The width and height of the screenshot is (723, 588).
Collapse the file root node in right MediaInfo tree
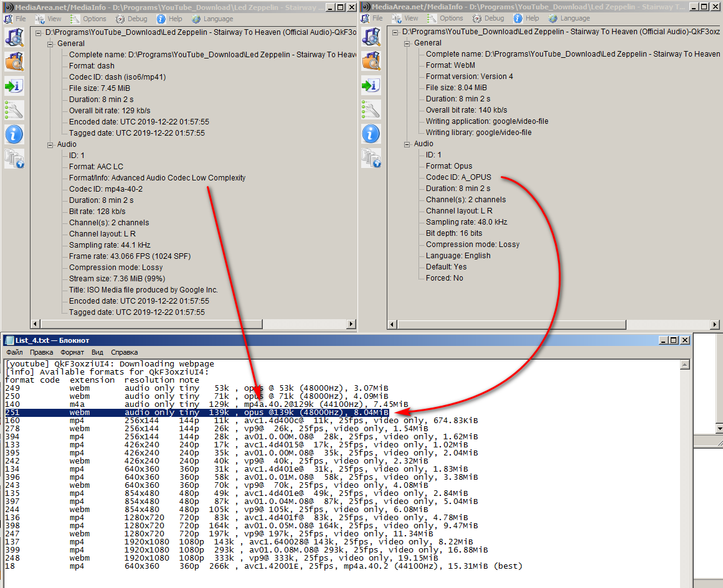point(395,32)
